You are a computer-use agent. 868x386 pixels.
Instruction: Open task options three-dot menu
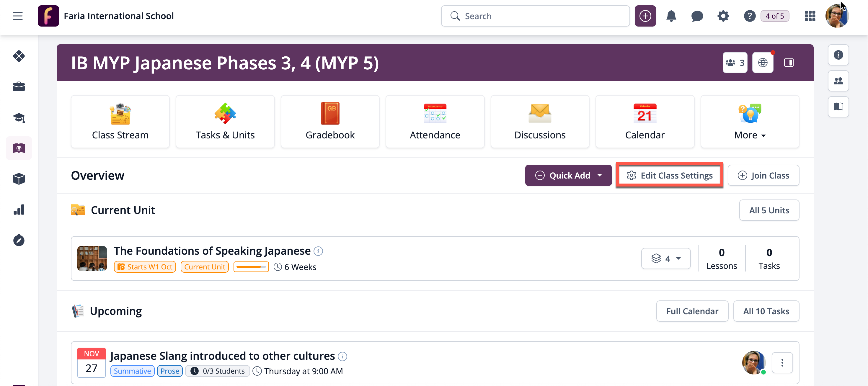click(782, 363)
